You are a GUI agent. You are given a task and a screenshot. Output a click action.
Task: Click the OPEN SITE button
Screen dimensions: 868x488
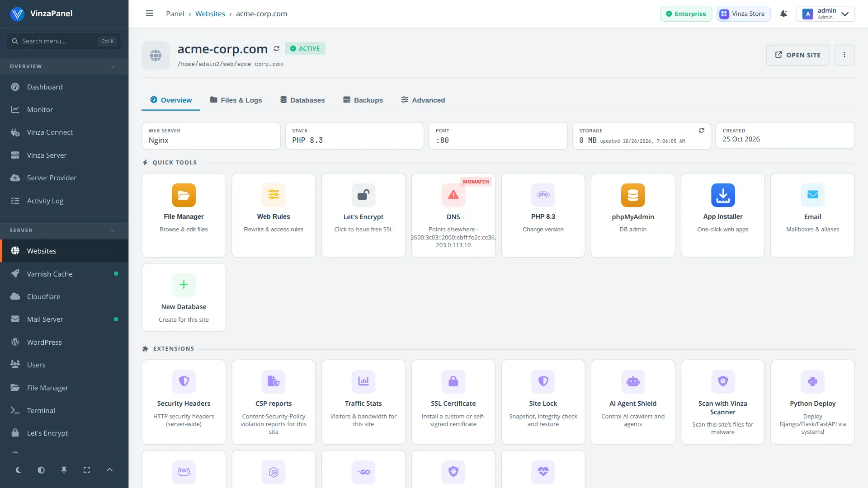tap(797, 55)
